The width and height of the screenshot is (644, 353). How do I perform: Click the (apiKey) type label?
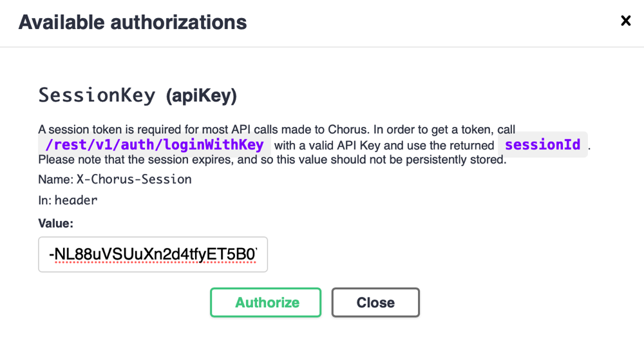pyautogui.click(x=202, y=96)
